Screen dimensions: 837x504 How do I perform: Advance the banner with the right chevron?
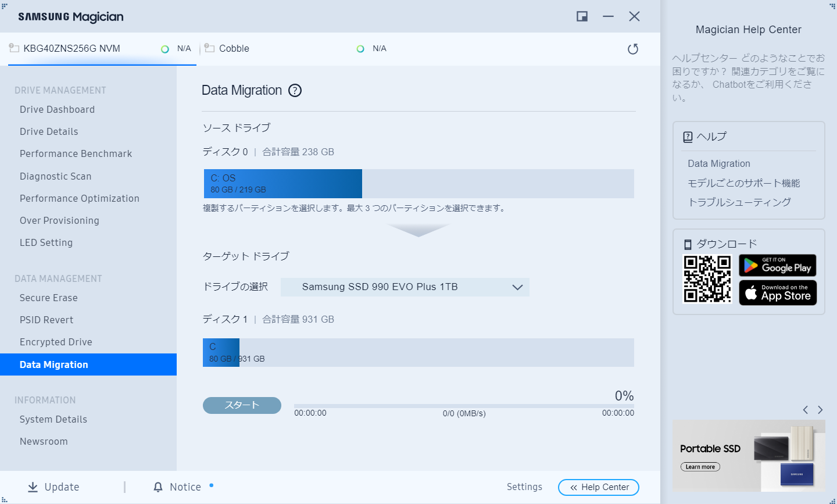(821, 409)
